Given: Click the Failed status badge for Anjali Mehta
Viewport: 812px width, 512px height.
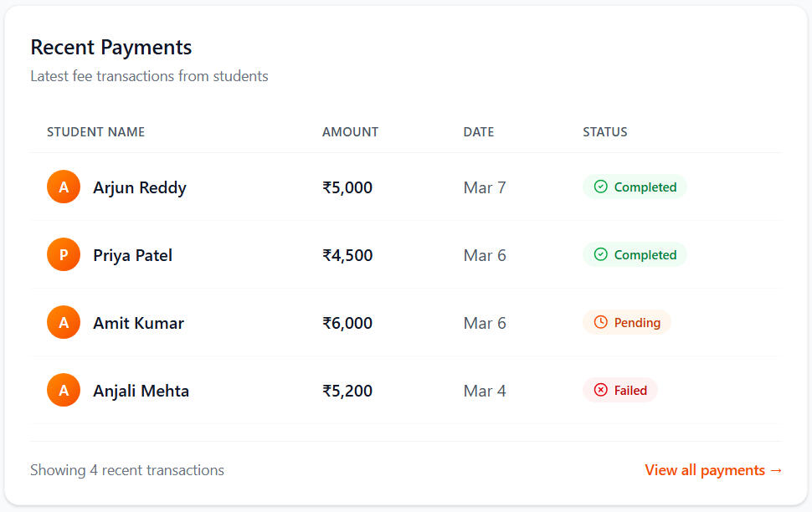Looking at the screenshot, I should click(x=620, y=390).
